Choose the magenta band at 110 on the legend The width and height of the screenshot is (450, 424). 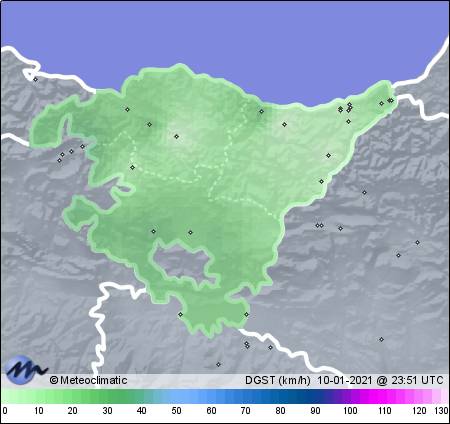pyautogui.click(x=384, y=396)
